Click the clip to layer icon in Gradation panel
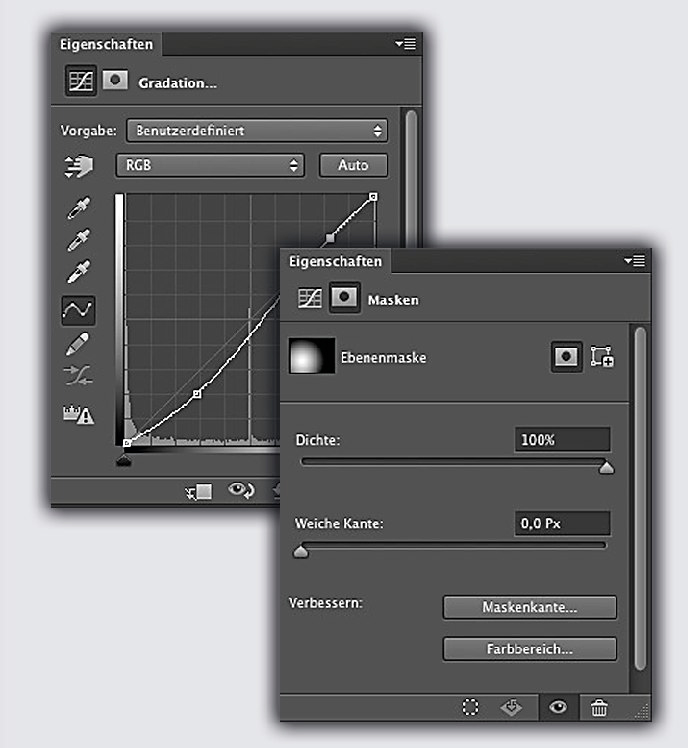688x748 pixels. coord(199,491)
